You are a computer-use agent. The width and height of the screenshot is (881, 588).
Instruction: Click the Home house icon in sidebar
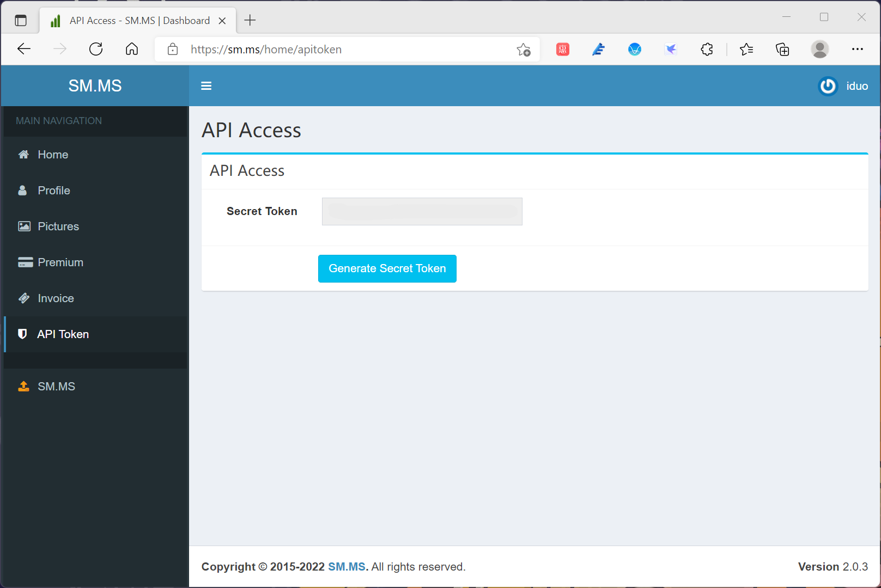pyautogui.click(x=23, y=155)
